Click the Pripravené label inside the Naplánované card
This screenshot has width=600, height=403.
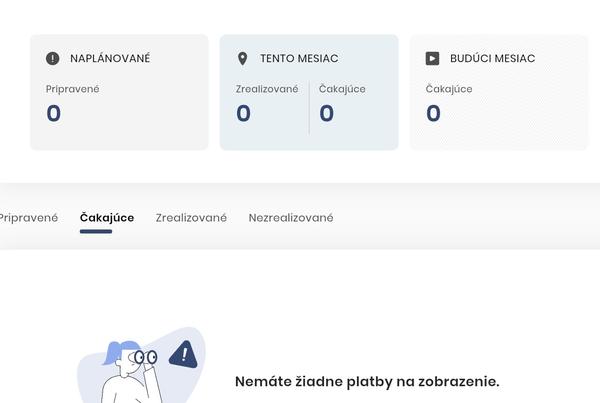[x=73, y=89]
